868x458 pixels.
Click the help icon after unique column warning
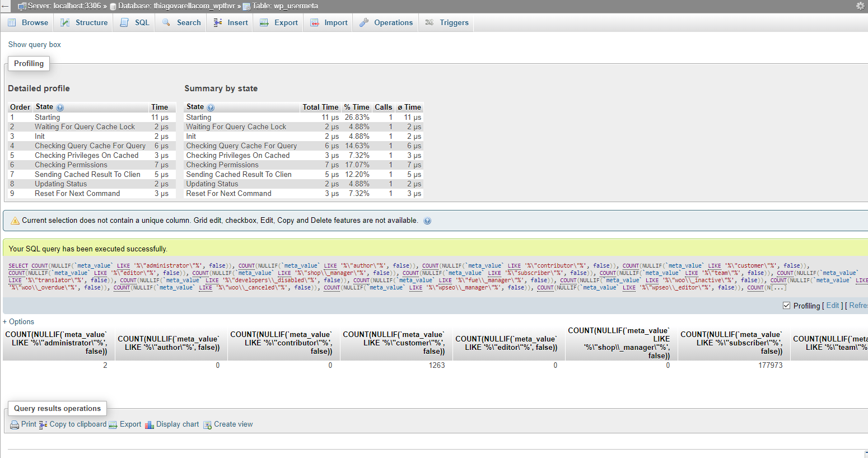(427, 221)
